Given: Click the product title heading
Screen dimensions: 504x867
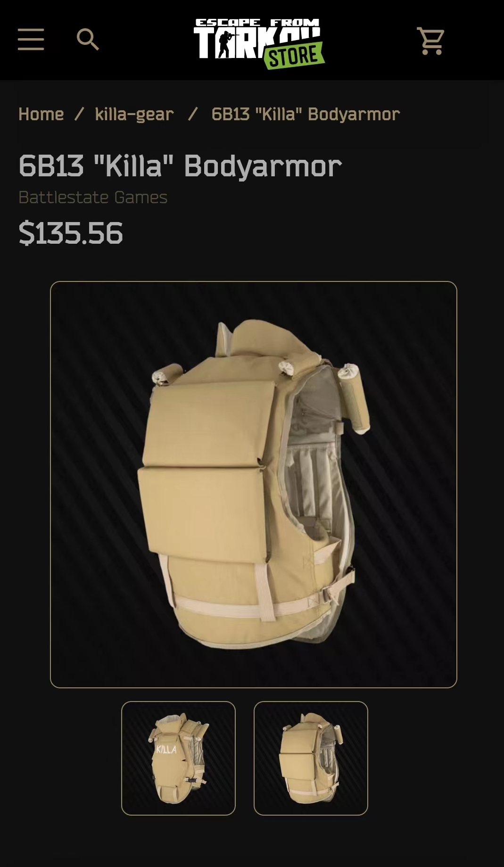Looking at the screenshot, I should coord(180,166).
